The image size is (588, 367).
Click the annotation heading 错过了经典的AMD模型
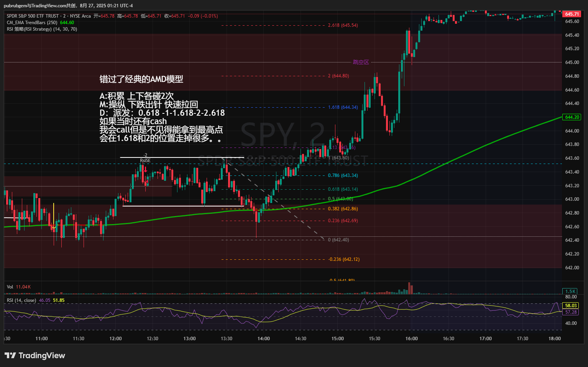[141, 79]
